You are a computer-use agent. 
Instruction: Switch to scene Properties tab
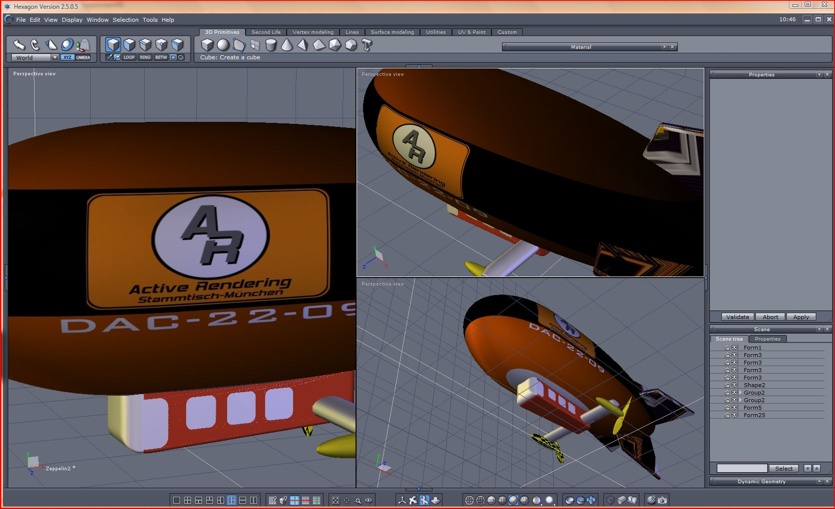click(767, 339)
